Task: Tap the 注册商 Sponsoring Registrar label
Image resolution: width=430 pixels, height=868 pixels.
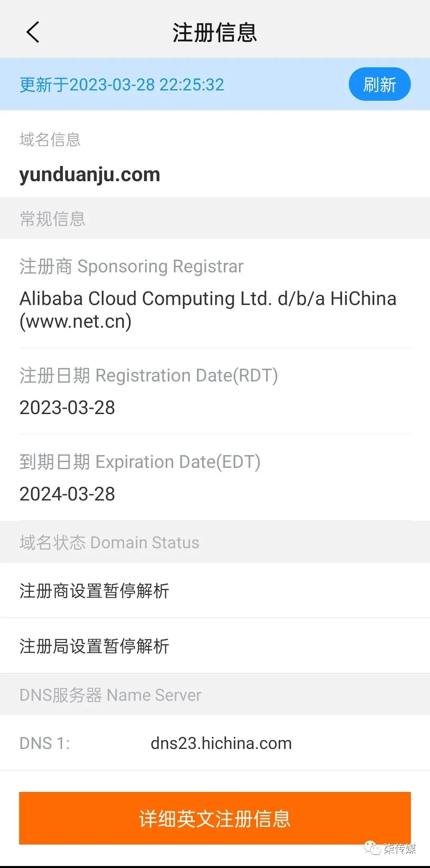Action: click(131, 266)
